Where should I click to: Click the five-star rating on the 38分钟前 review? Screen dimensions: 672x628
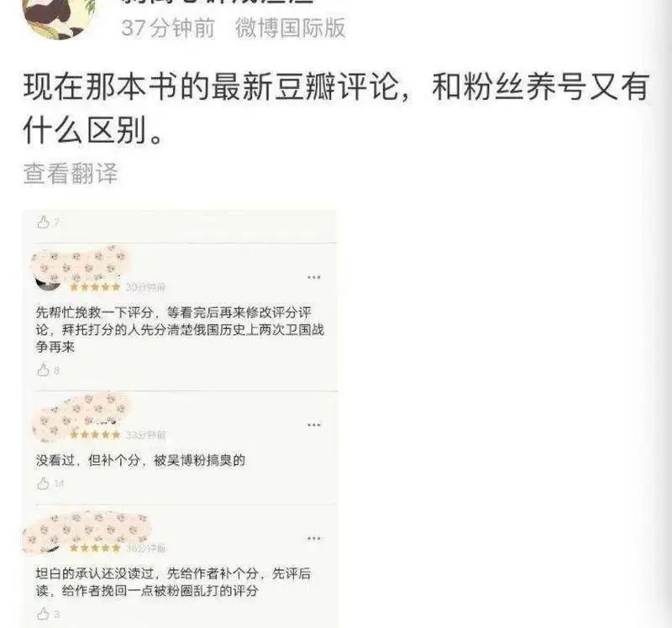(x=95, y=548)
